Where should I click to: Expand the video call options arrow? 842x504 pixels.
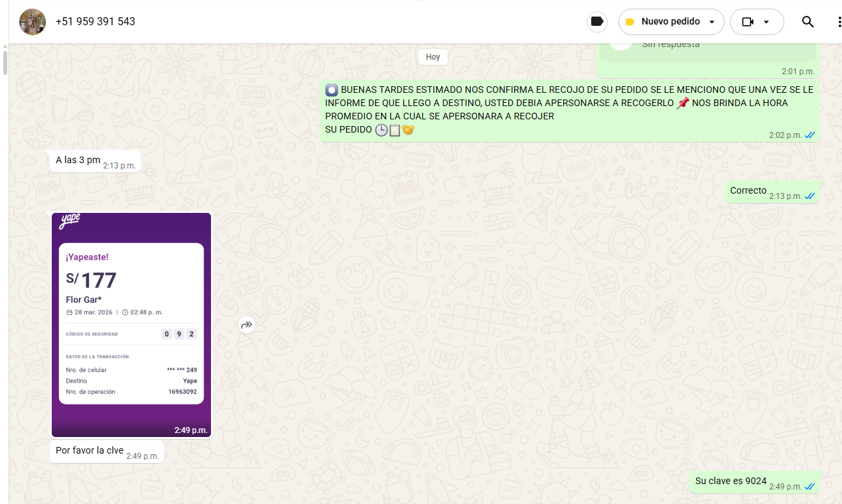[x=766, y=22]
